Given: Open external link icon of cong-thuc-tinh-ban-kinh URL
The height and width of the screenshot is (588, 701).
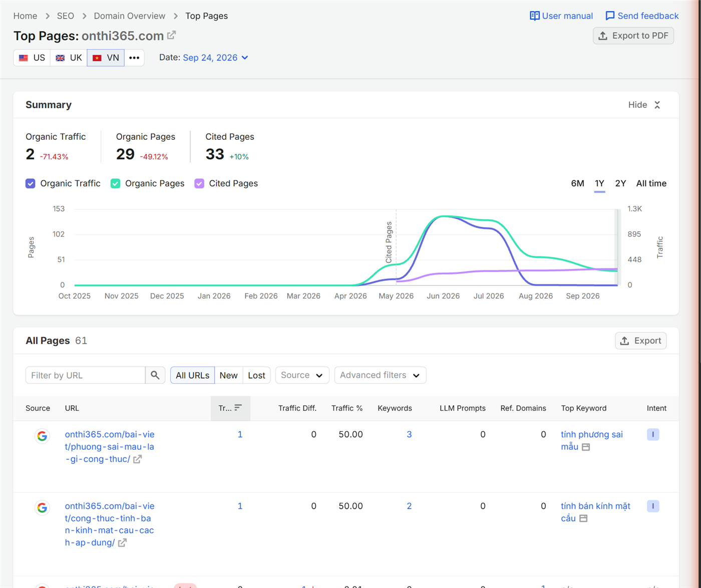Looking at the screenshot, I should click(x=122, y=543).
